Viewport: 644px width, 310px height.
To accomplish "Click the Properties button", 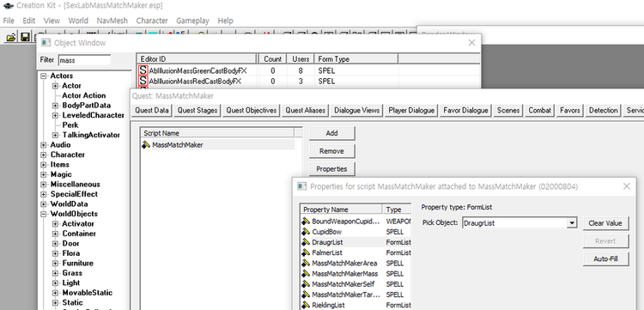I will coord(331,169).
